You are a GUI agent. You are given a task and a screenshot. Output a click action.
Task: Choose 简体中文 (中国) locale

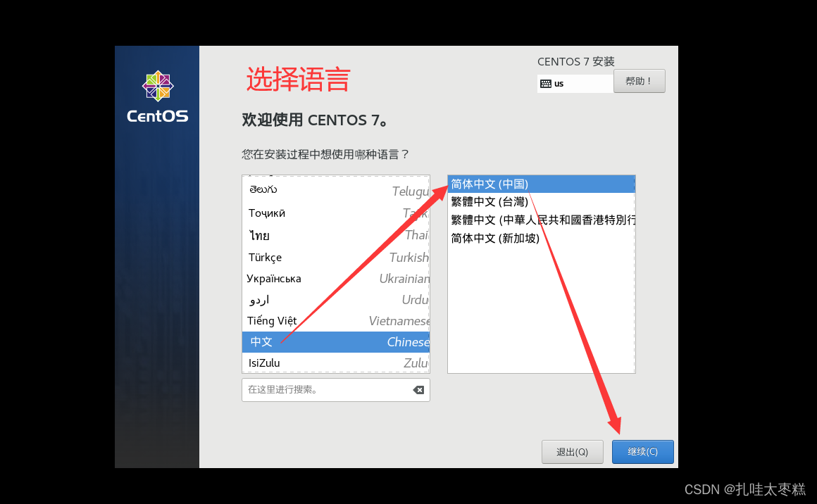click(x=542, y=184)
